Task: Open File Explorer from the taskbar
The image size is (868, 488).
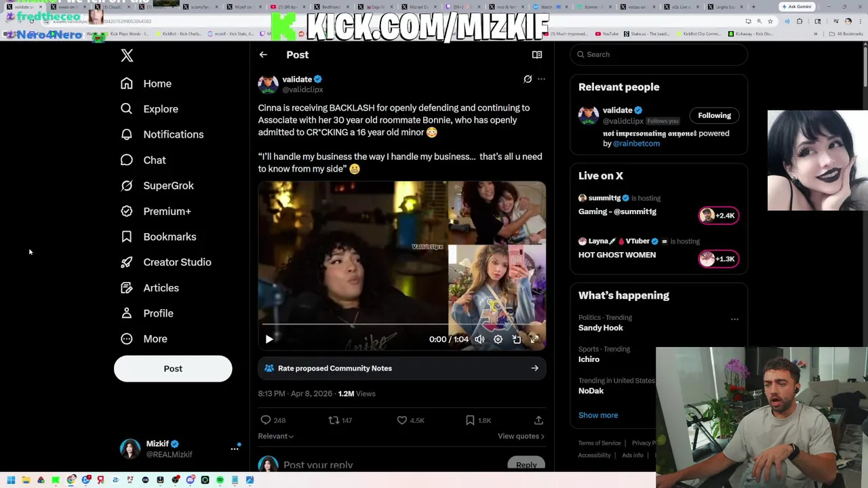Action: (x=26, y=481)
